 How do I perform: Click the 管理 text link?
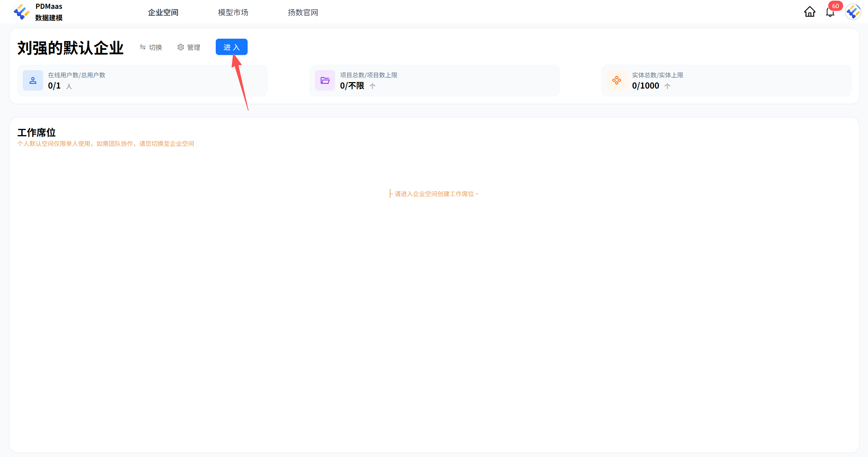(194, 47)
